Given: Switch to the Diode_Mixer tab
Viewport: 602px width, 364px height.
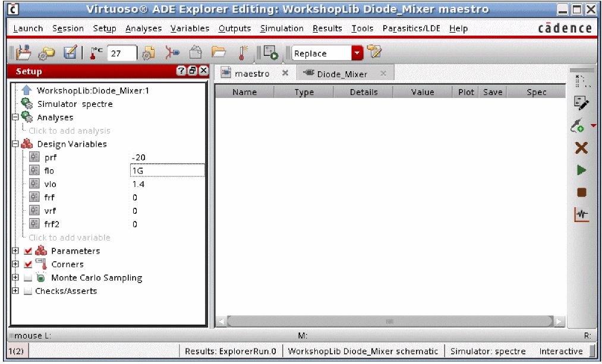Looking at the screenshot, I should pos(342,74).
